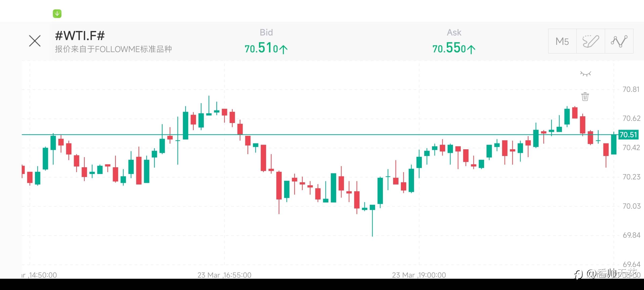Tap the up arrow beside Ask price

coord(471,49)
